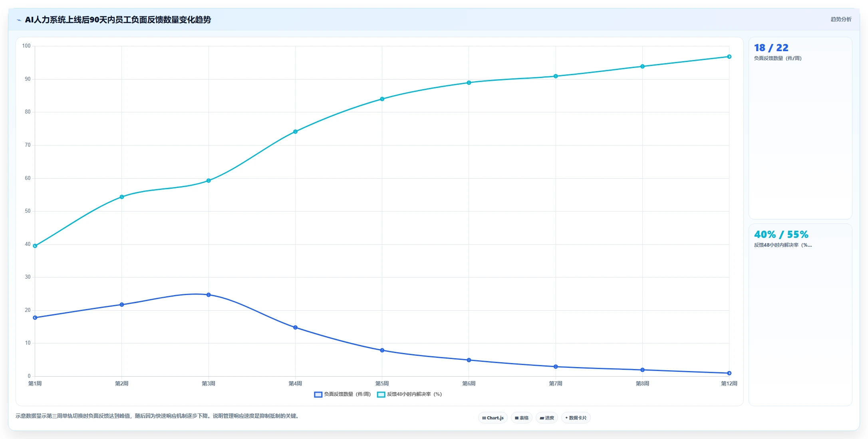Image resolution: width=868 pixels, height=439 pixels.
Task: Click the blue line data point at 第7周
Action: click(556, 367)
